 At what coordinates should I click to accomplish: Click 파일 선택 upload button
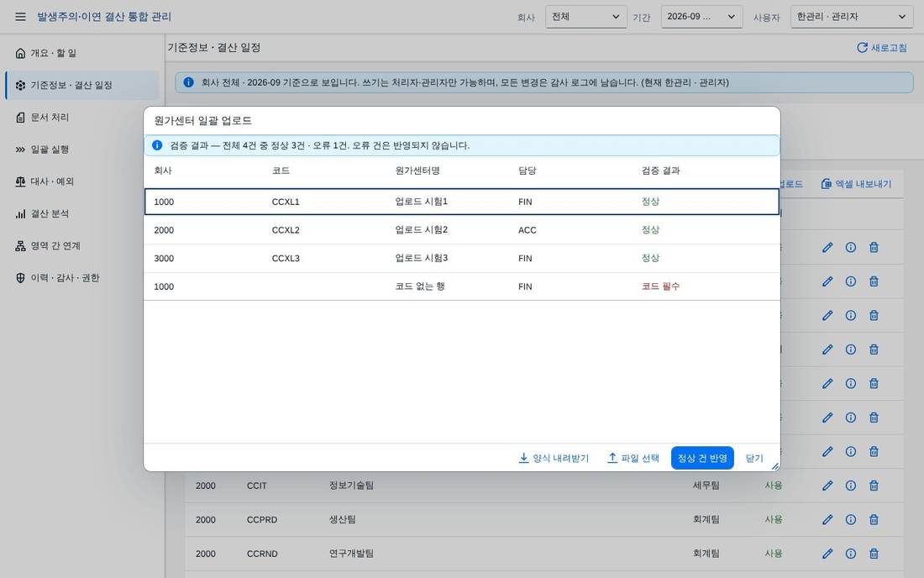point(633,458)
